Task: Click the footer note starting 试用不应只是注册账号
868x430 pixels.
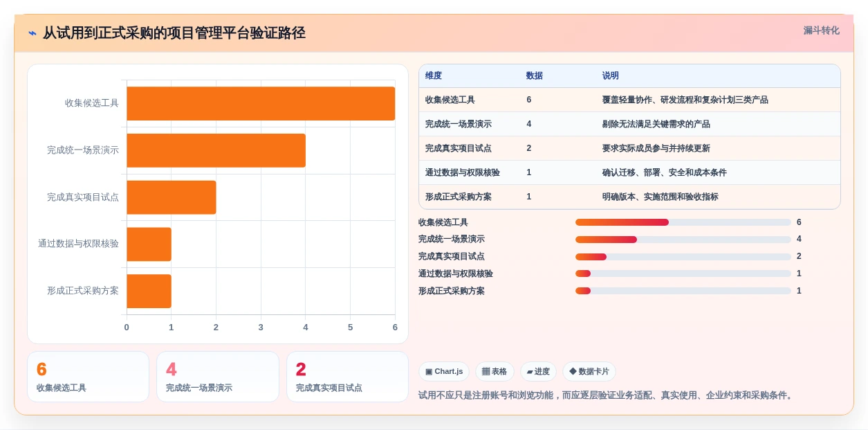Action: (x=607, y=395)
